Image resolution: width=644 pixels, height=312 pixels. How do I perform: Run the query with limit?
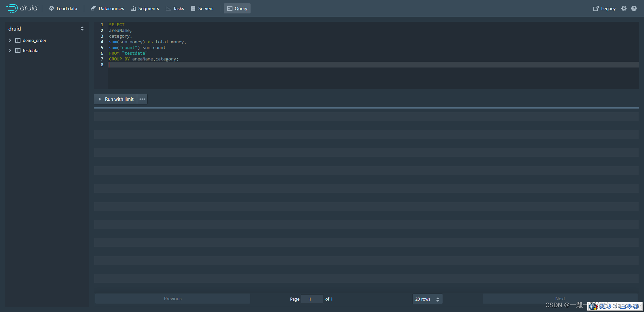[115, 99]
